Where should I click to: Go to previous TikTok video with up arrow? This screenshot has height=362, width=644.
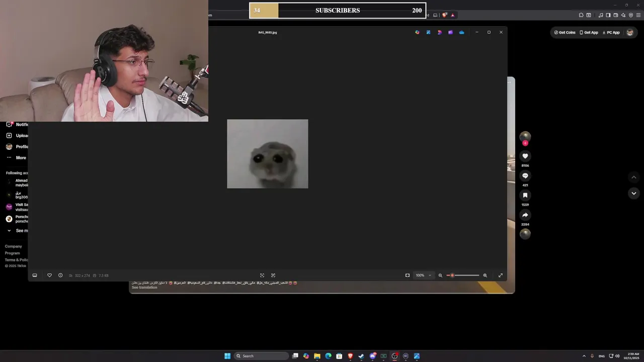click(x=634, y=177)
